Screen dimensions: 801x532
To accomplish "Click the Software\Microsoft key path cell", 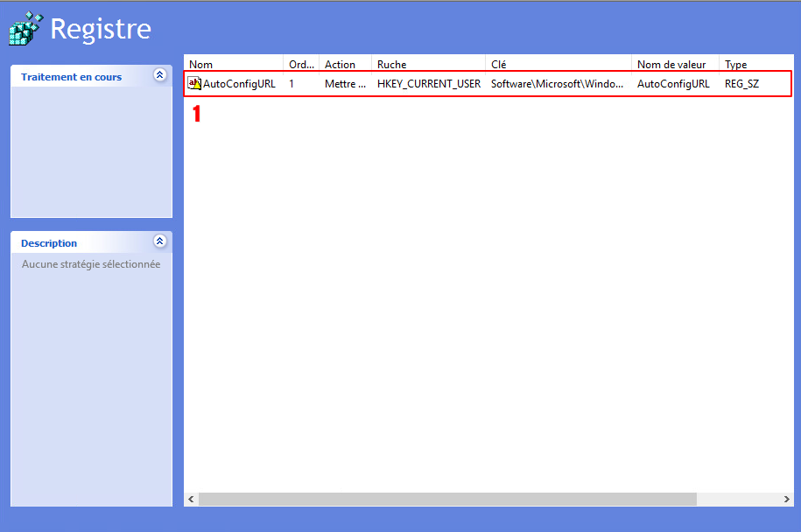I will (x=557, y=84).
